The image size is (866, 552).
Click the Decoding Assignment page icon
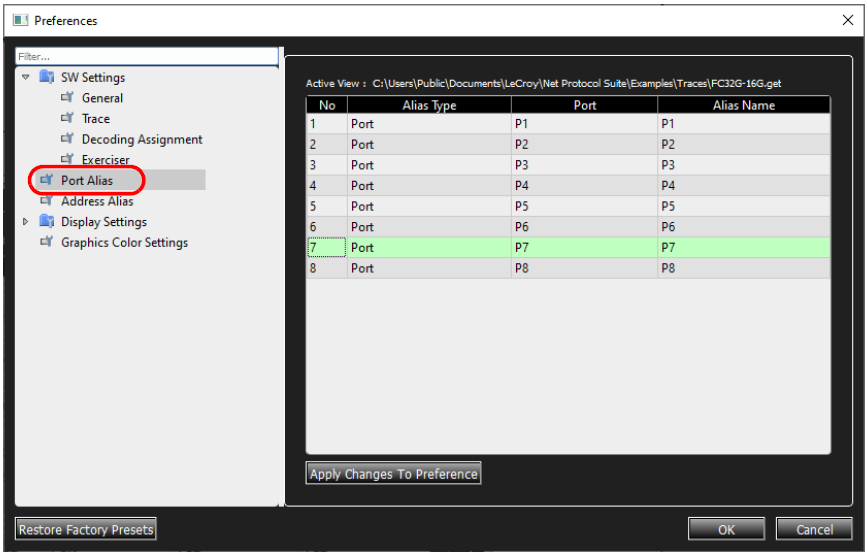click(67, 138)
